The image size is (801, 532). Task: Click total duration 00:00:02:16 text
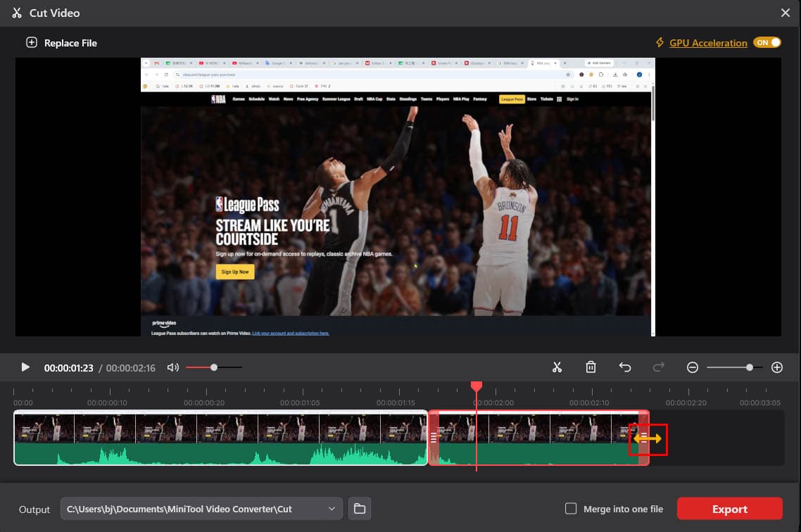pyautogui.click(x=131, y=367)
